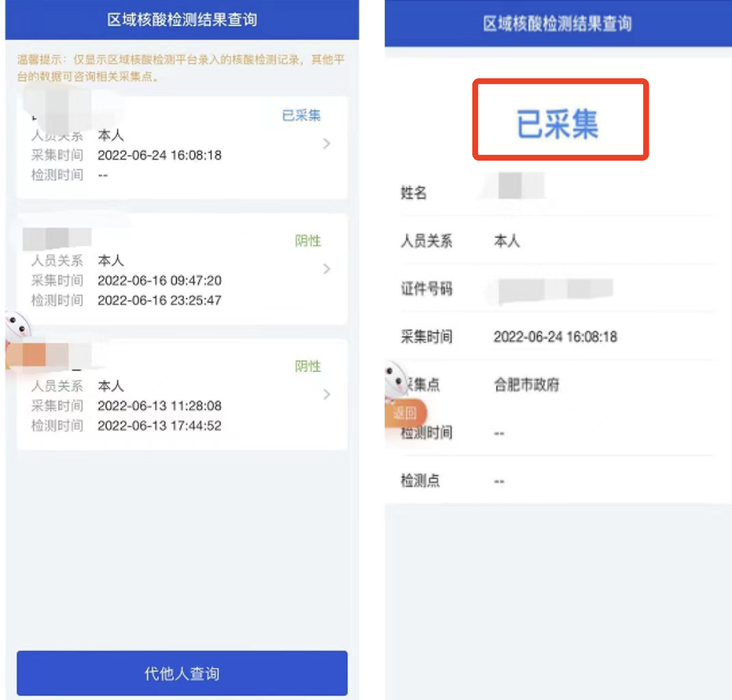
Task: Expand the 2022-06-13 record chevron arrow
Action: tap(327, 395)
